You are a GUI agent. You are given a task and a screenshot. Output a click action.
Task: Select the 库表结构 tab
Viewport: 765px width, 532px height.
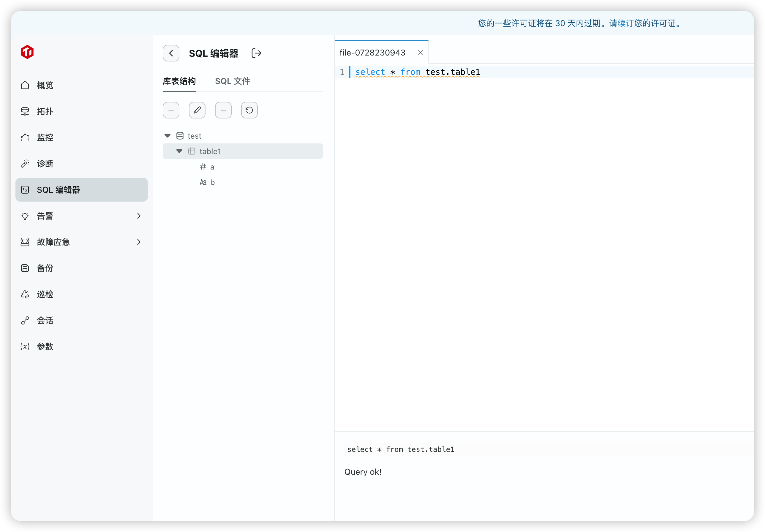tap(179, 81)
